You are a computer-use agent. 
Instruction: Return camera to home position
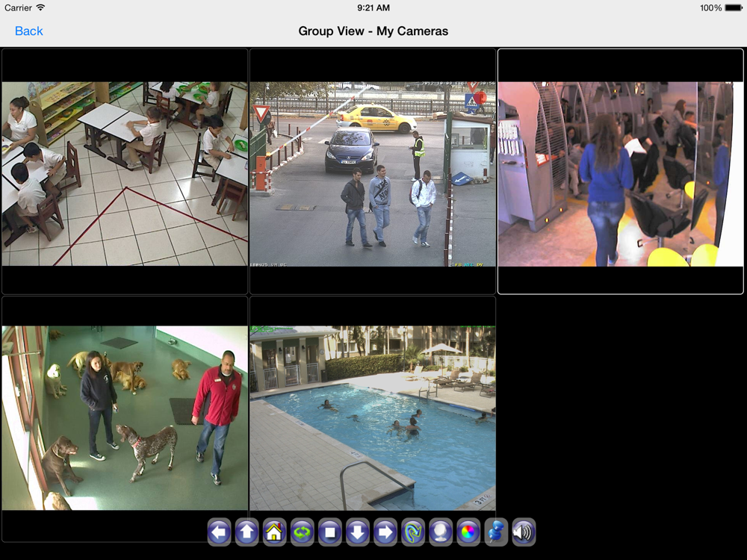point(274,532)
